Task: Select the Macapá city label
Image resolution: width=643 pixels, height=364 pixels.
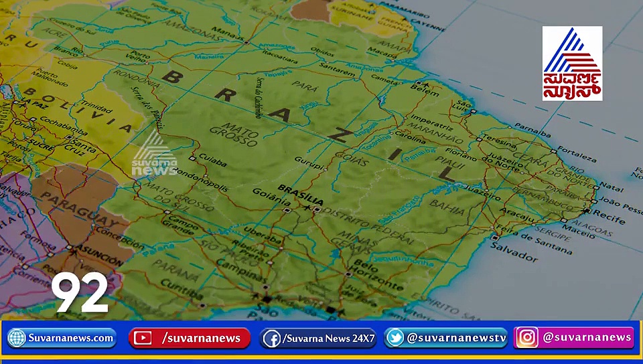Action: tap(381, 52)
